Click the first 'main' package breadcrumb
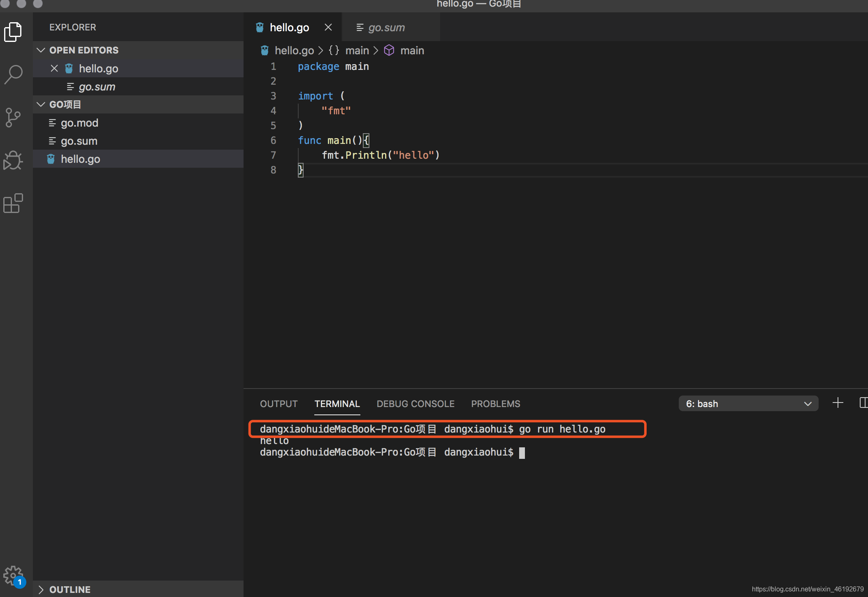 pos(357,50)
